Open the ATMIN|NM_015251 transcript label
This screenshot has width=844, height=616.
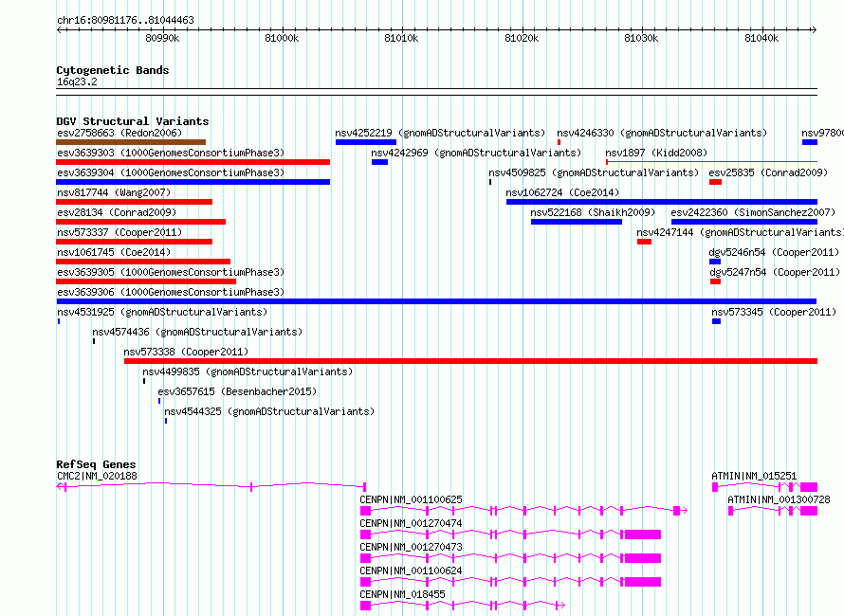coord(754,476)
